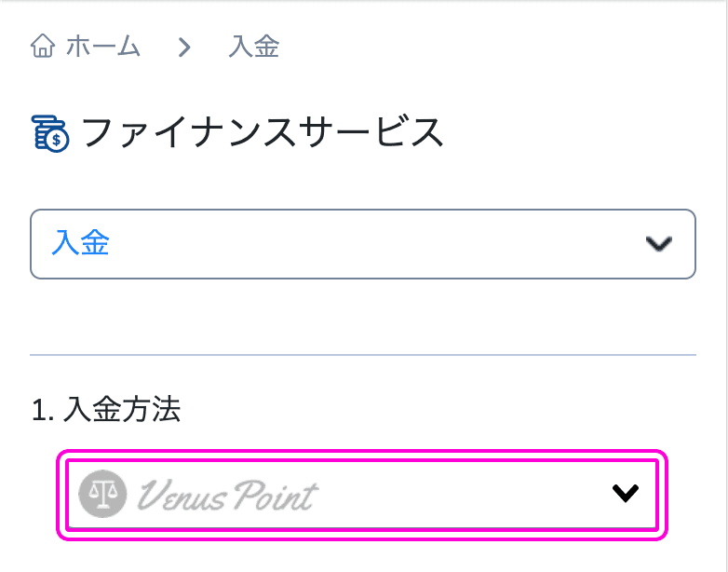Select the 入金 breadcrumb item
This screenshot has width=728, height=572.
(253, 47)
